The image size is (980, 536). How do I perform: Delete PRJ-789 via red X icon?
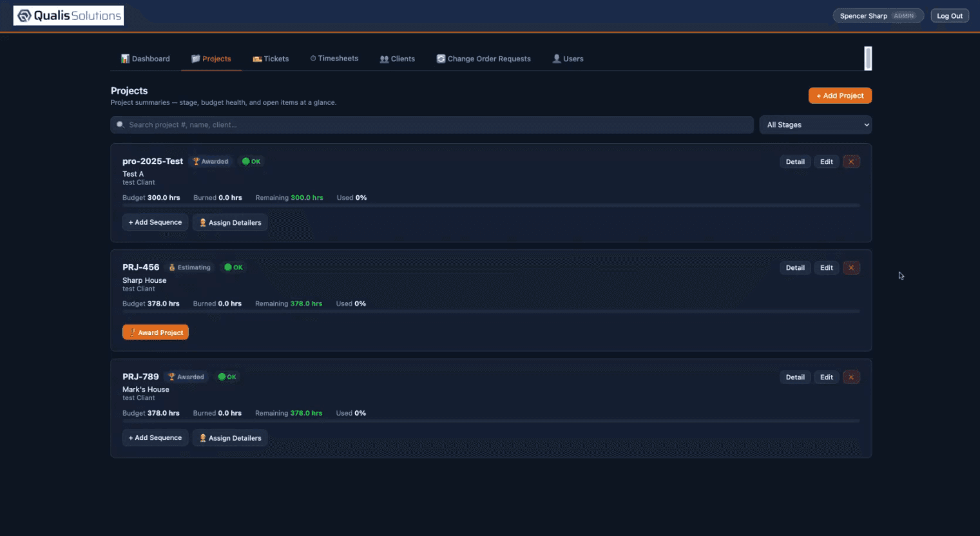851,377
